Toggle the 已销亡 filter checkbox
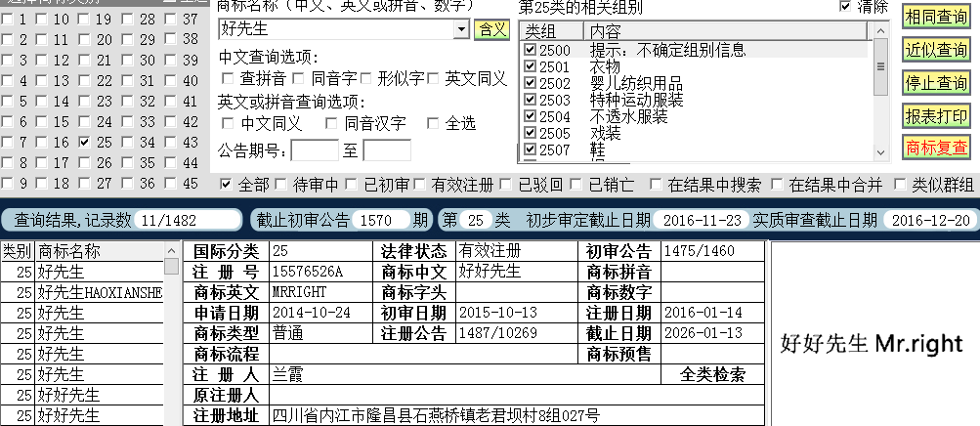 576,185
